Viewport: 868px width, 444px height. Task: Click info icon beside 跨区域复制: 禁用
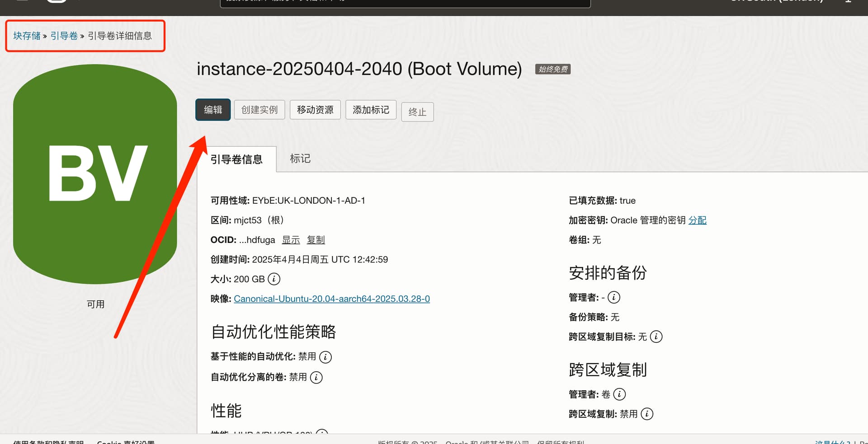coord(647,414)
